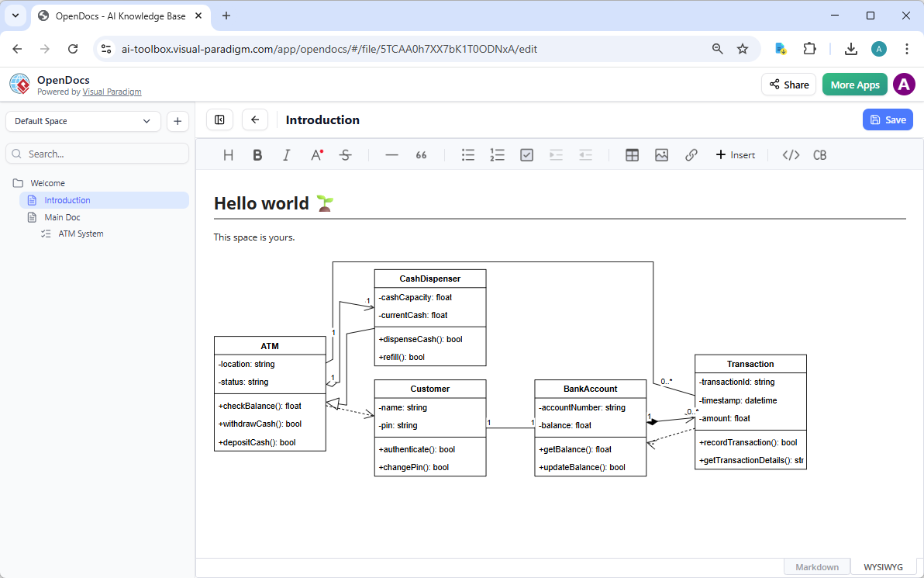Add a hyperlink with the link icon

point(691,154)
